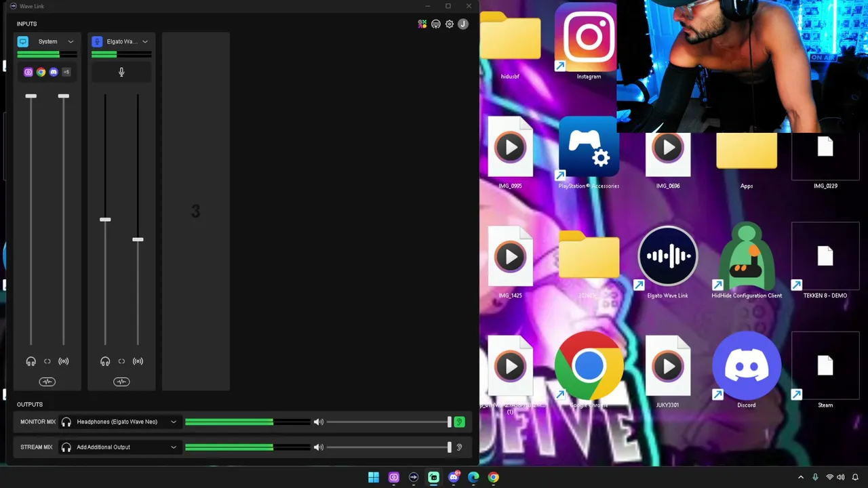Mute the Stream Mix output speaker
Screen dimensions: 868x488
[319, 447]
